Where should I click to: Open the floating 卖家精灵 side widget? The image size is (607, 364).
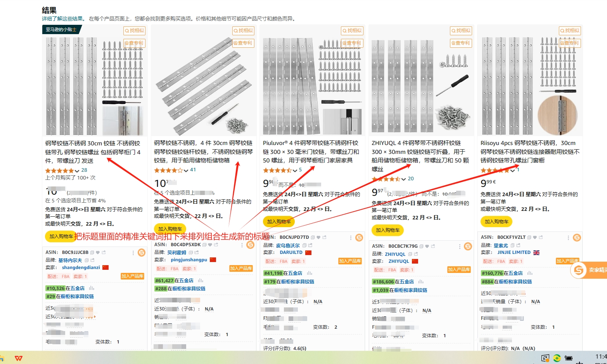[588, 270]
